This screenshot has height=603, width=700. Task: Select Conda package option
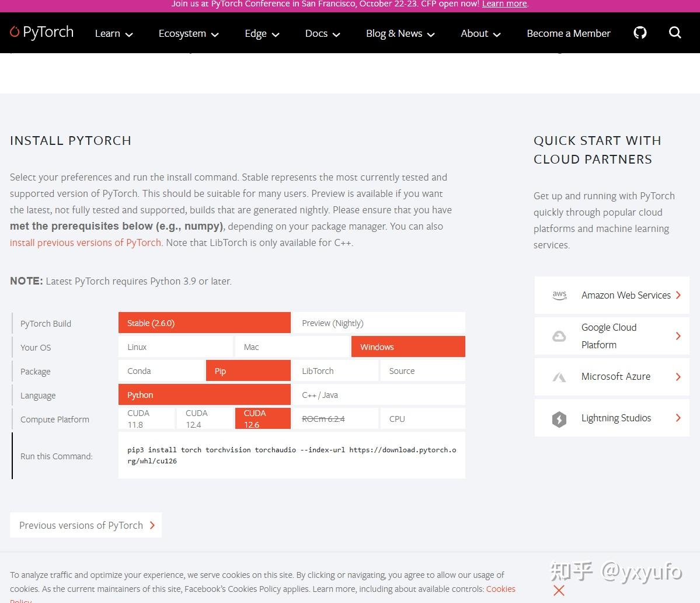[161, 371]
